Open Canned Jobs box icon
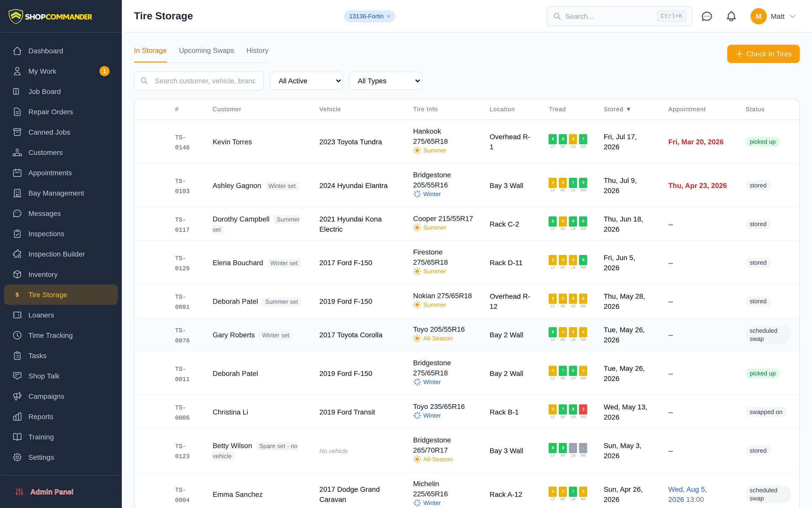 17,132
